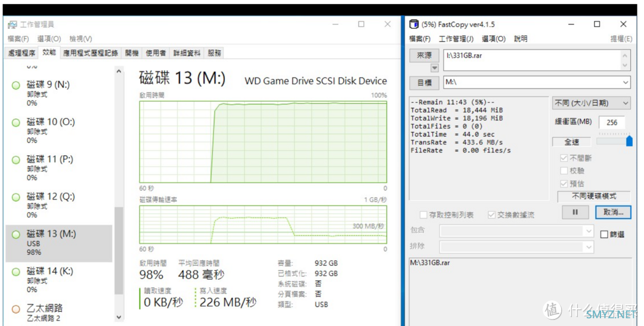Image resolution: width=644 pixels, height=326 pixels.
Task: Click the 緩衝區(MB) buffer size field
Action: tap(612, 122)
